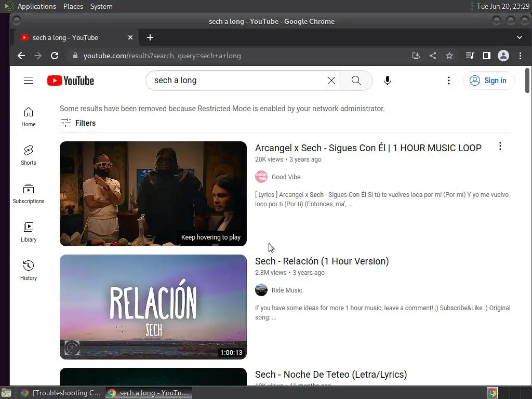This screenshot has width=532, height=399.
Task: Open Library in the sidebar
Action: (x=29, y=232)
